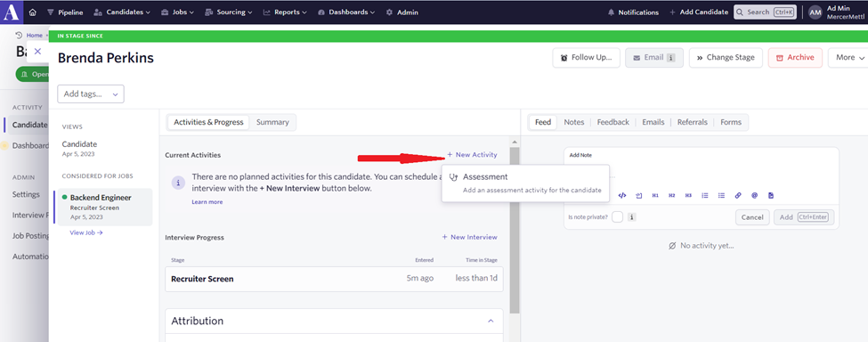The width and height of the screenshot is (868, 342).
Task: Click the quote block icon in note toolbar
Action: point(638,195)
